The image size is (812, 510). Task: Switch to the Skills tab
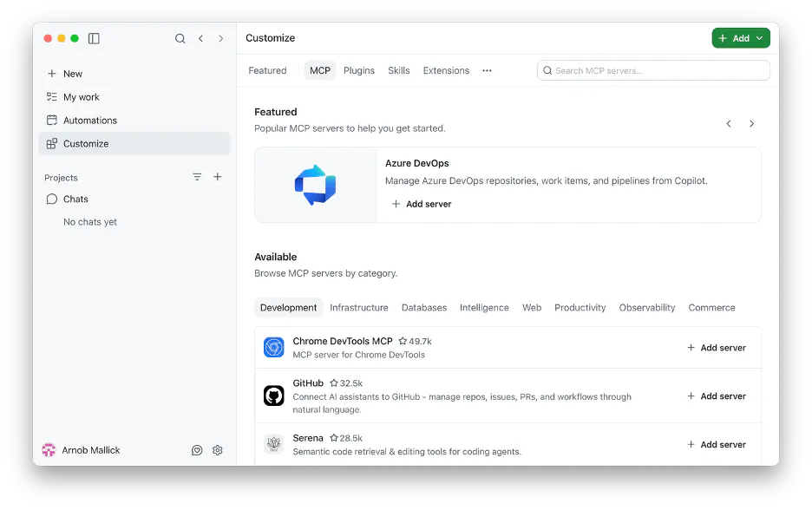click(x=399, y=70)
